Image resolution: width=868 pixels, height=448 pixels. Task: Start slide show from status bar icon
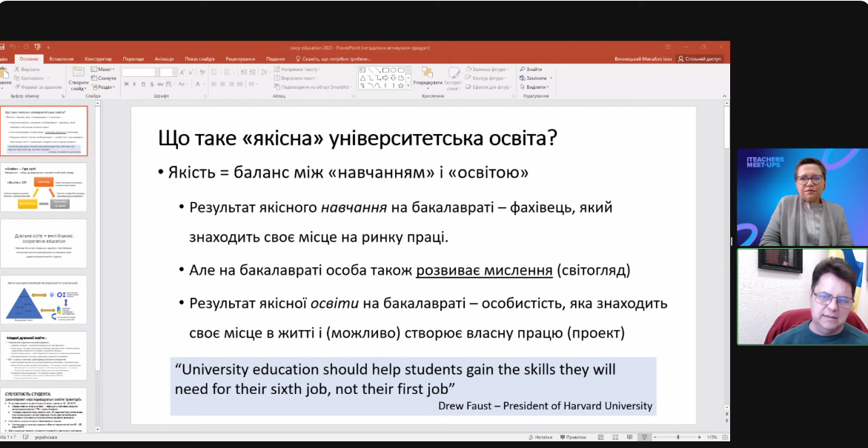644,437
